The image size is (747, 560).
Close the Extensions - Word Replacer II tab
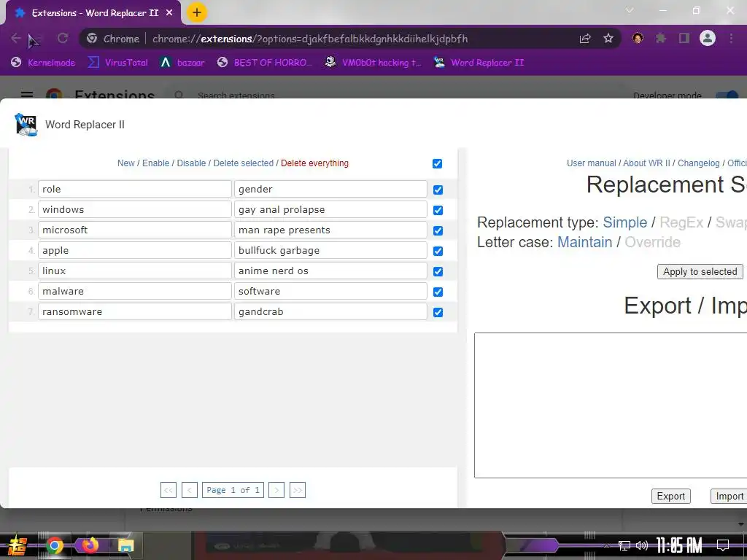click(x=169, y=13)
